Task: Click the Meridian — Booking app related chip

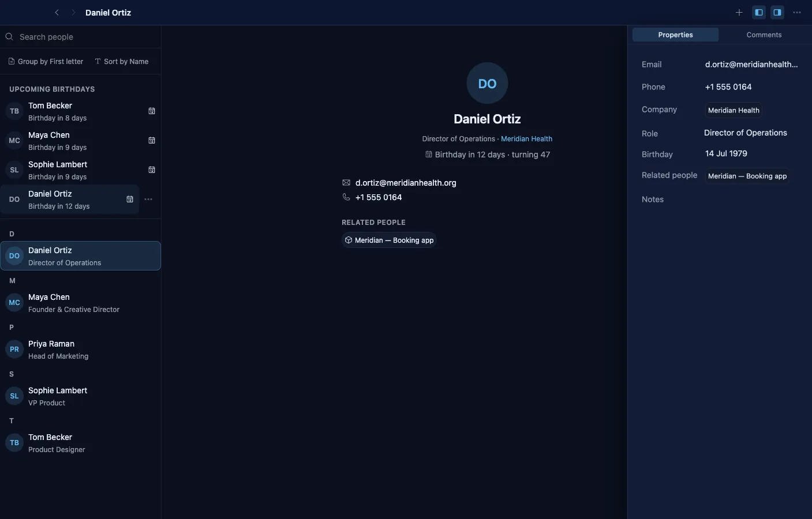Action: [389, 240]
